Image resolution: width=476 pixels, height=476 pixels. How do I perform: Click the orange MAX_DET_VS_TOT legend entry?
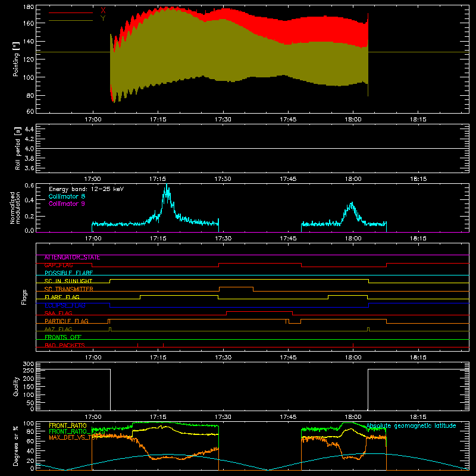pos(73,437)
